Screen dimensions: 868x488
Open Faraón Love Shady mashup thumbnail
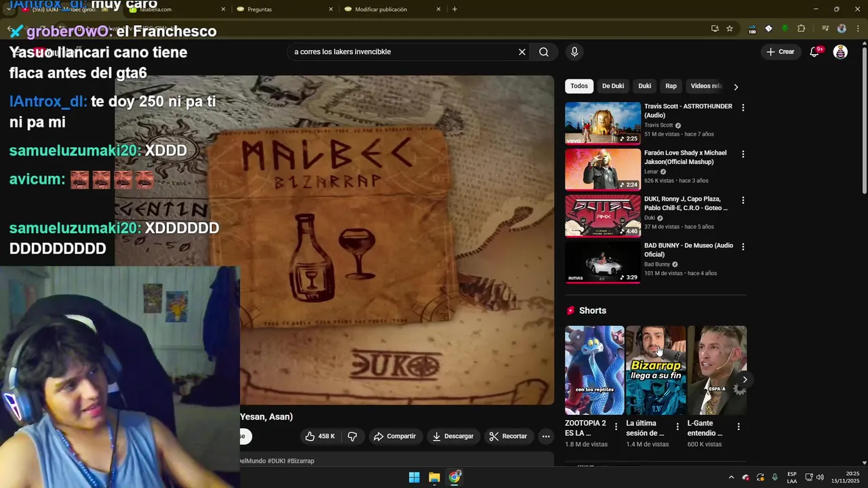[603, 169]
